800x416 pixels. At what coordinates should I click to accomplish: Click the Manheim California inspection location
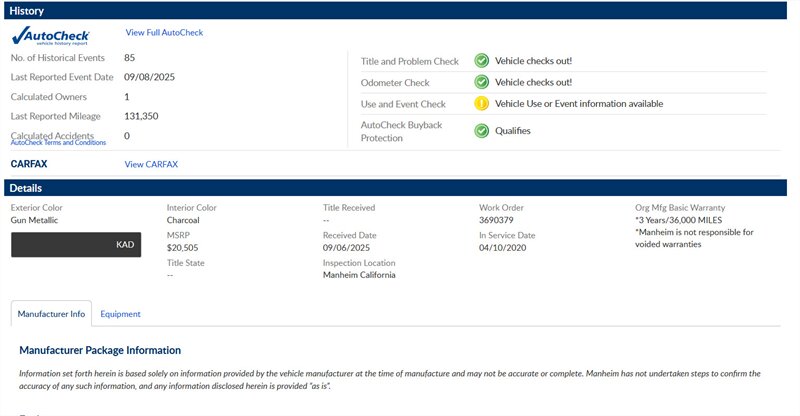[359, 275]
